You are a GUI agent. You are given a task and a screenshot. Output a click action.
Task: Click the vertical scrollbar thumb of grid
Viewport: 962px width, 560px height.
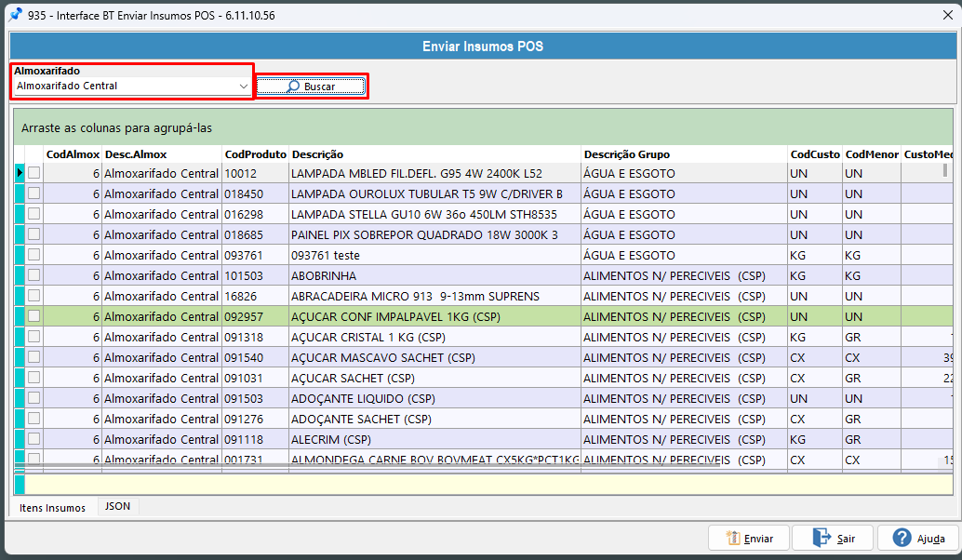tap(945, 170)
